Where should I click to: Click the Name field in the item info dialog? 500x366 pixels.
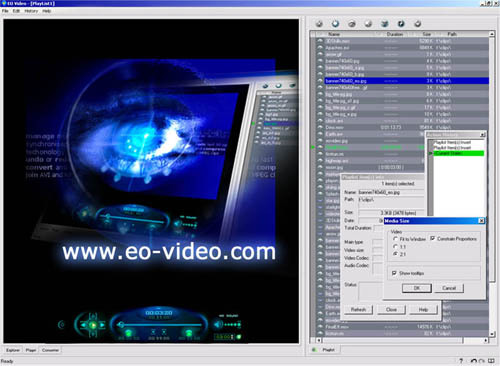[391, 192]
